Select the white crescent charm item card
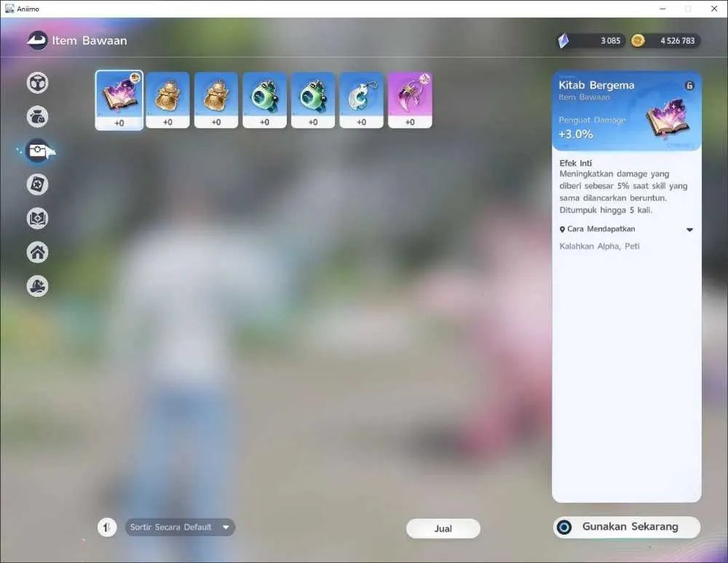728x563 pixels. coord(361,100)
